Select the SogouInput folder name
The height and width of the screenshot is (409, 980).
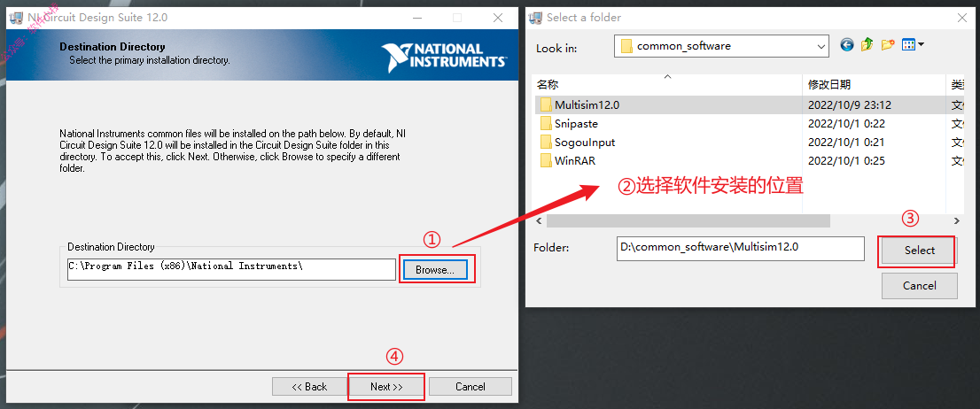[585, 143]
